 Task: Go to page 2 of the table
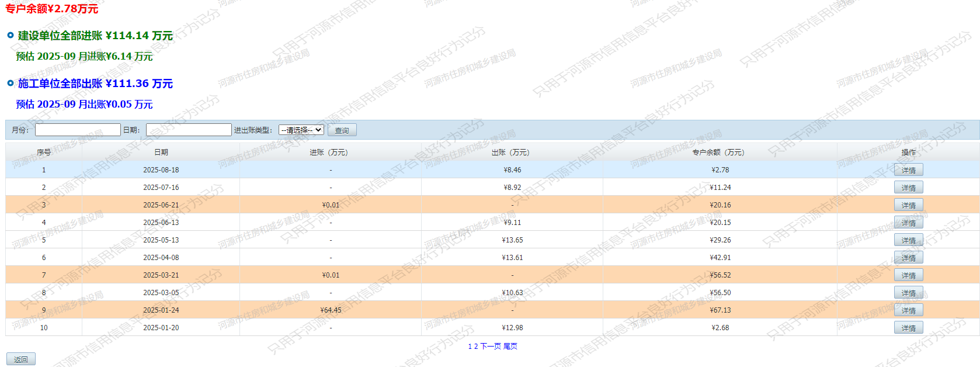476,347
